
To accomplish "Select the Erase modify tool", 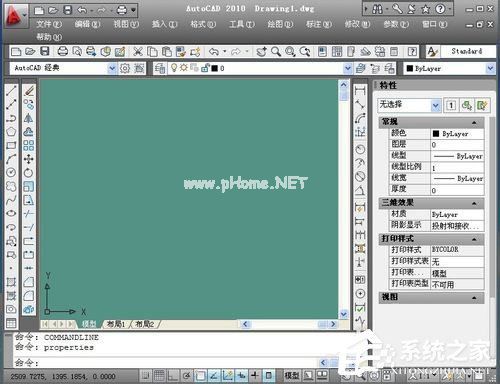I will click(29, 91).
